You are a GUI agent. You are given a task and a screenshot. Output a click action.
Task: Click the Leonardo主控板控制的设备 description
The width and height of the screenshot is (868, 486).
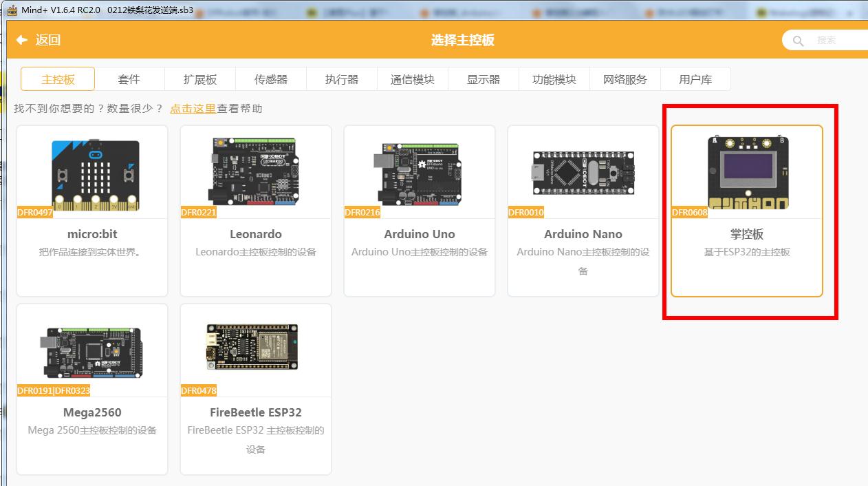tap(256, 252)
